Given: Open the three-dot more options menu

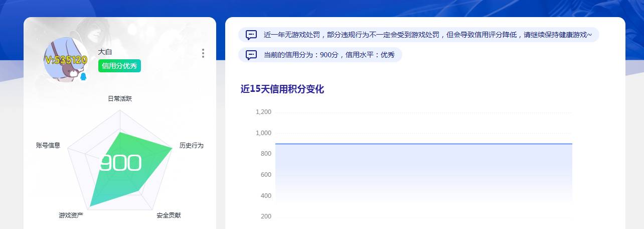Looking at the screenshot, I should pyautogui.click(x=203, y=53).
